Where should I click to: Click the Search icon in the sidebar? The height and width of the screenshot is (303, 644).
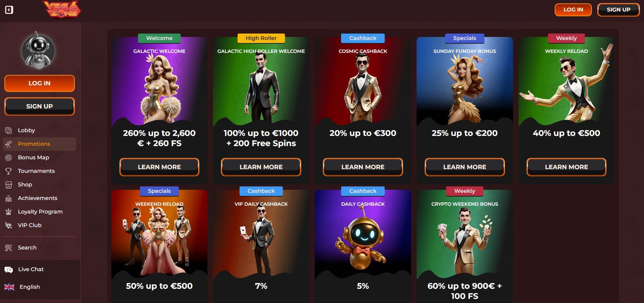coord(8,247)
